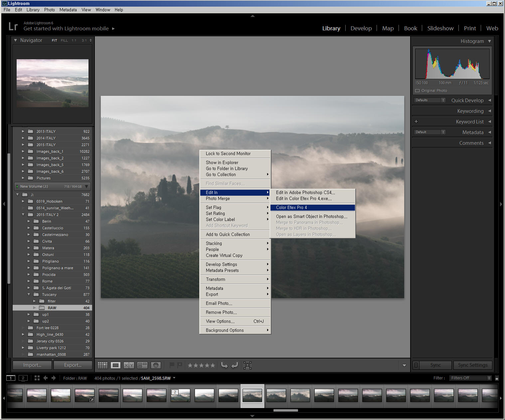The width and height of the screenshot is (505, 420).
Task: Select the Tuscany folder in tree
Action: click(x=49, y=295)
